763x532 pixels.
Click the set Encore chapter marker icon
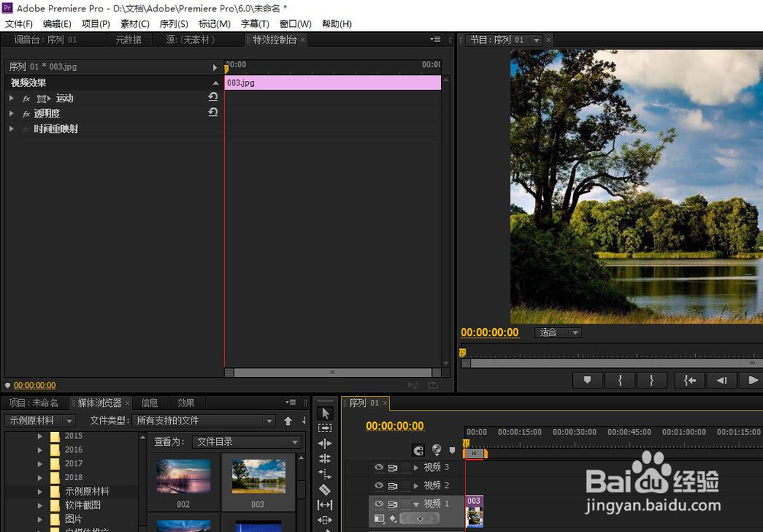[x=436, y=450]
